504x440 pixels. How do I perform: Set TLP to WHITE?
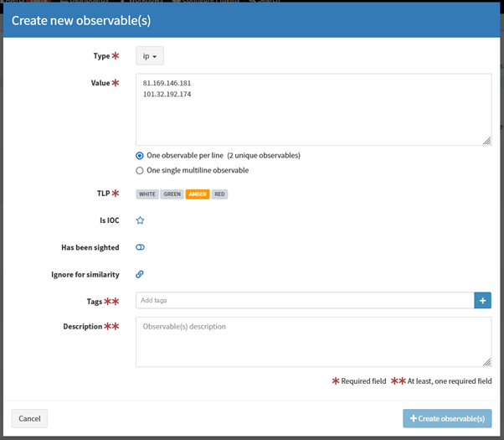point(147,194)
